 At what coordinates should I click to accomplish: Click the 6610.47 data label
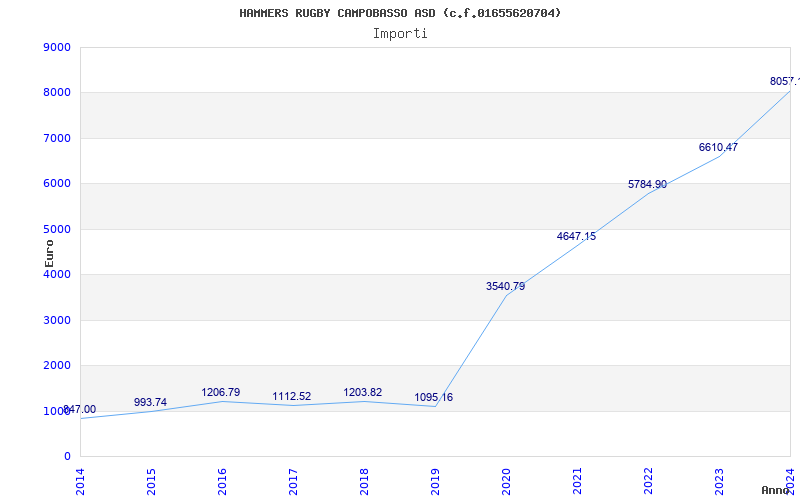pos(718,147)
